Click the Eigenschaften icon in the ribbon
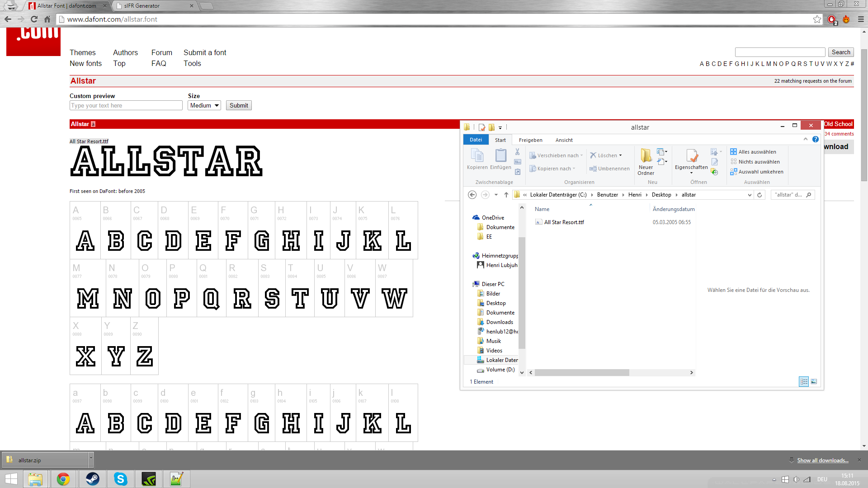Screen dimensions: 868x488 pyautogui.click(x=691, y=156)
